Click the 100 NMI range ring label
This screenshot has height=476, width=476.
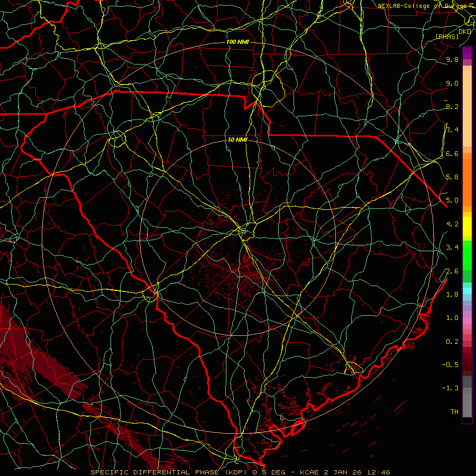point(237,42)
